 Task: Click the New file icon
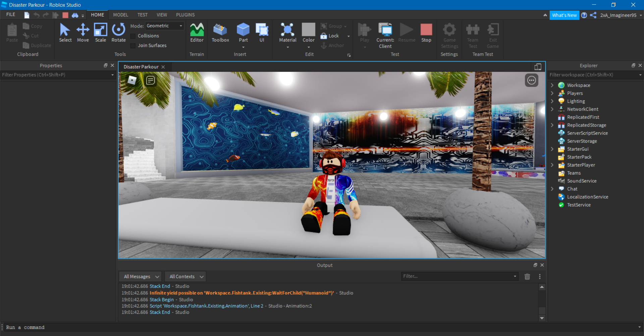tap(27, 15)
